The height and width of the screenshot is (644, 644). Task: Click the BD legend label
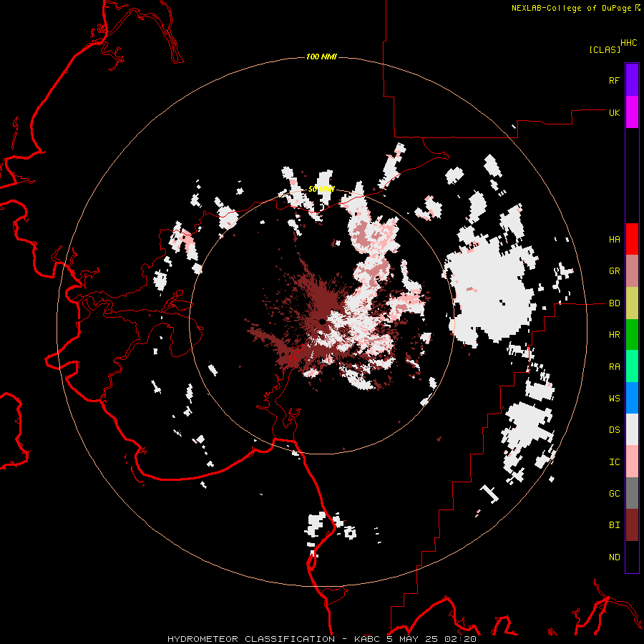coord(614,303)
